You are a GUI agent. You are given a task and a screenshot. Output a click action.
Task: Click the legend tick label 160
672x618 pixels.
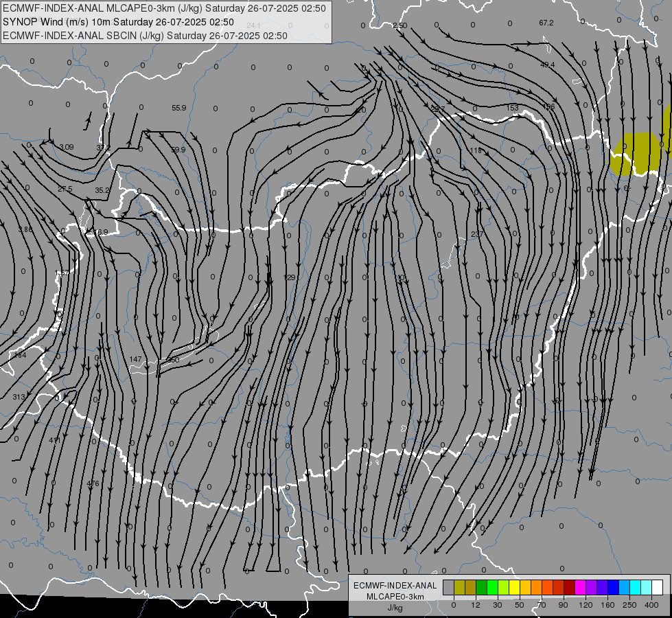click(607, 605)
